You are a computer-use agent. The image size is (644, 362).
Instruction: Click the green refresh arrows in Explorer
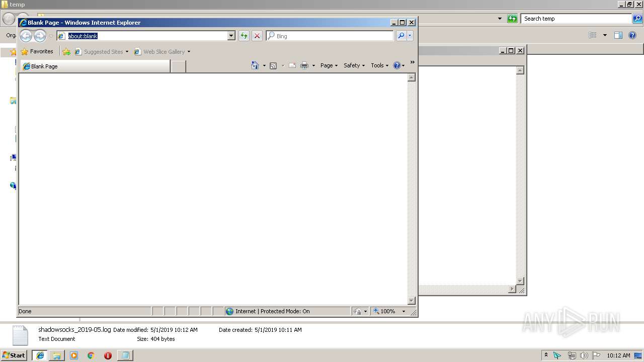click(x=512, y=19)
